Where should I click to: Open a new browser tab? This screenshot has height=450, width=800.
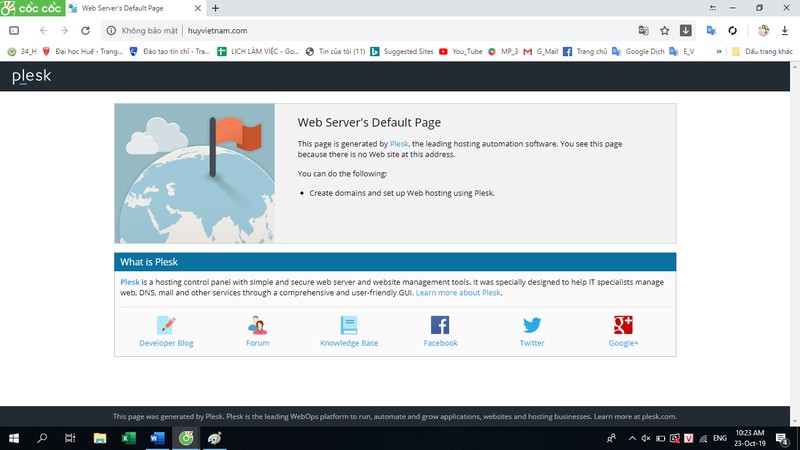(x=216, y=8)
